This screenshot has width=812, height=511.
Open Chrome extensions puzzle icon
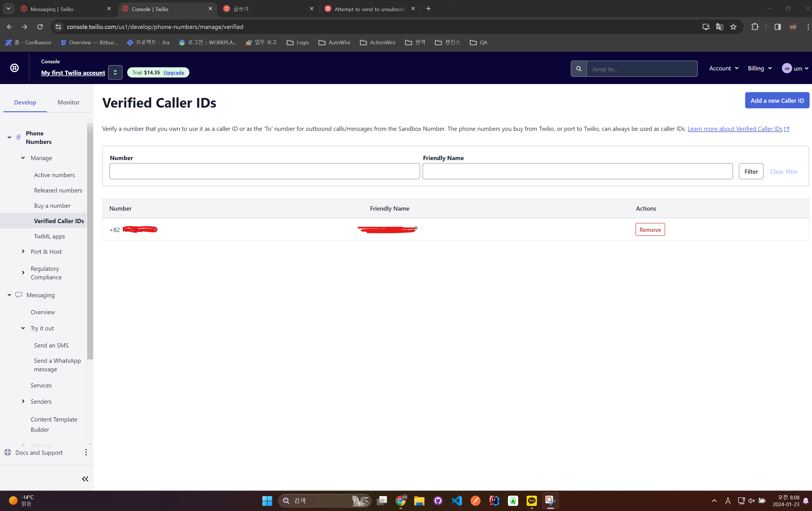tap(755, 27)
